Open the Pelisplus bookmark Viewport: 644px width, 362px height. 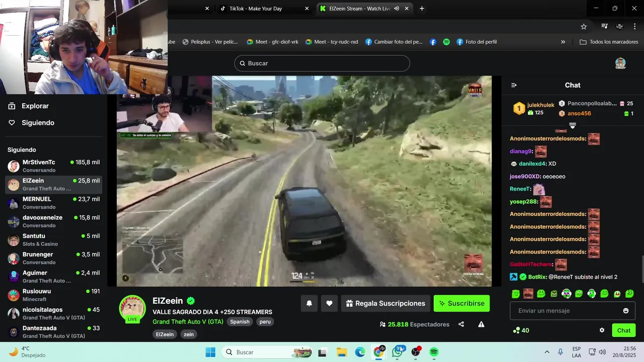pyautogui.click(x=210, y=42)
